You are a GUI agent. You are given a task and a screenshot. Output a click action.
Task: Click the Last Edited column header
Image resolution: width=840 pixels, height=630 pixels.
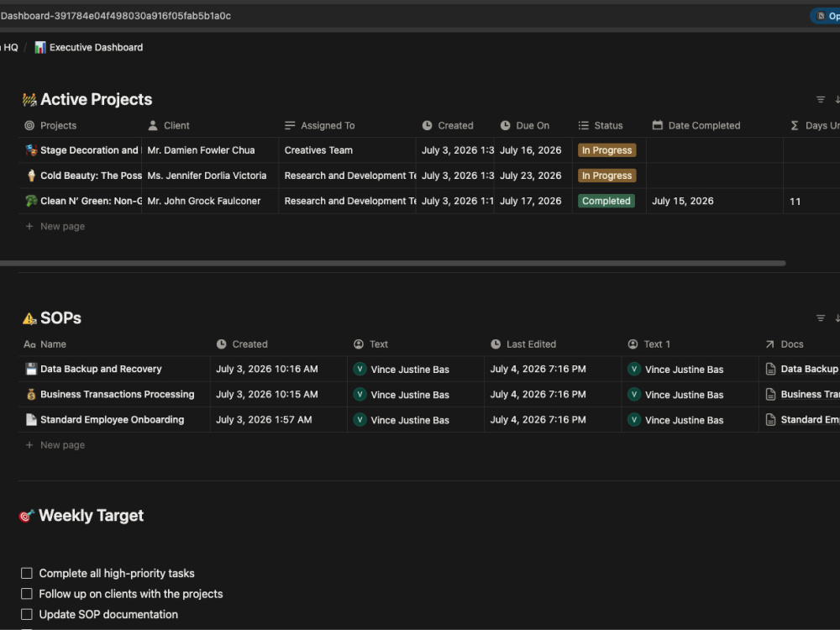pyautogui.click(x=522, y=344)
